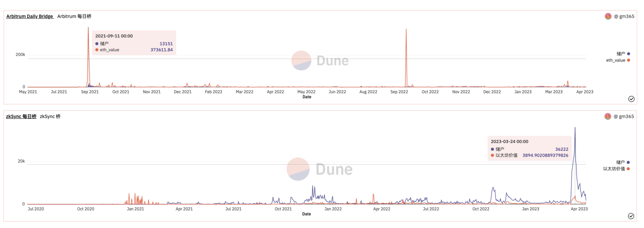Screen dimensions: 644x228
Task: Click the Jul 2022 axis label on zkSync chart
Action: pos(431,209)
